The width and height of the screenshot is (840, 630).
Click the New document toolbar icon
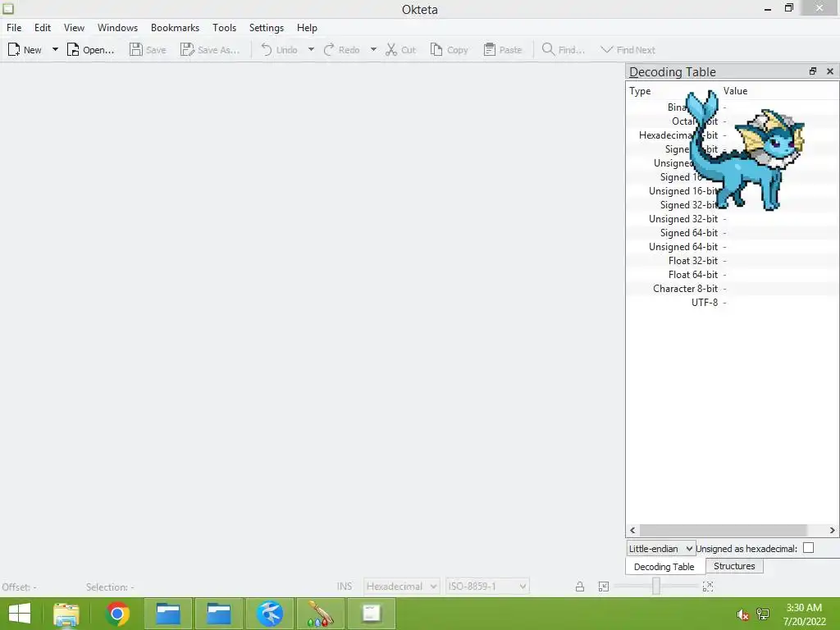coord(14,50)
